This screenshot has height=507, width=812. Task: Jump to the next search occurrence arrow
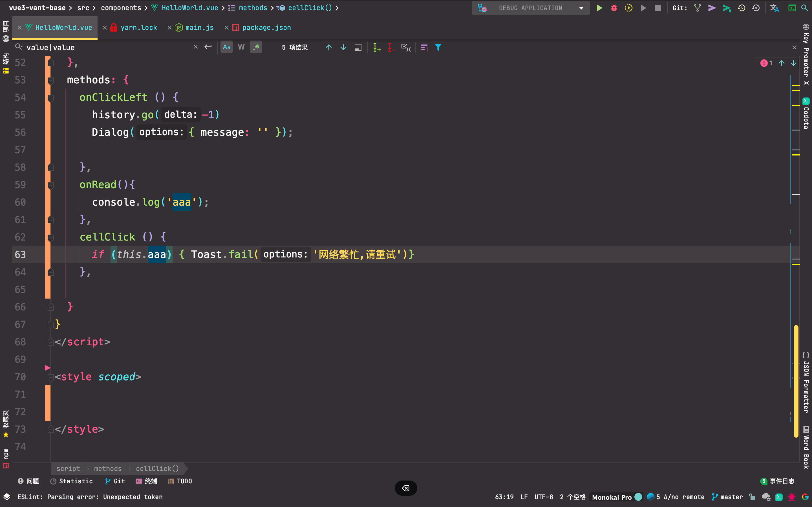tap(343, 47)
